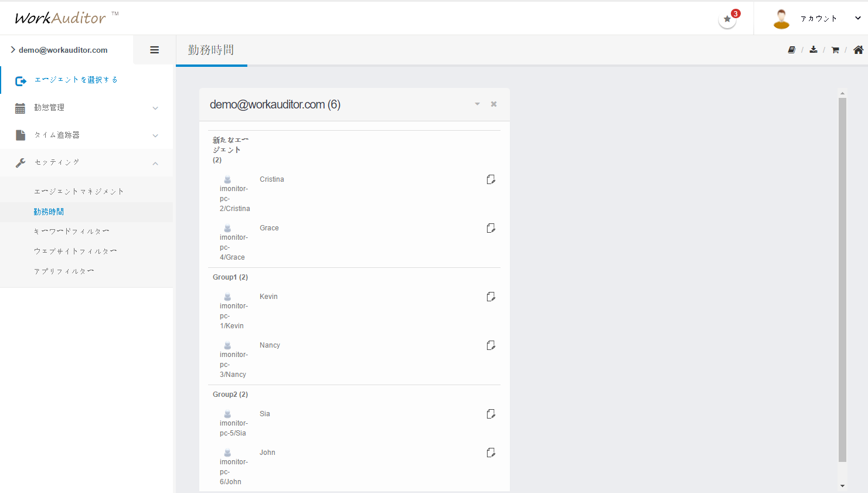This screenshot has height=493, width=868.
Task: Go to the home icon
Action: [858, 50]
